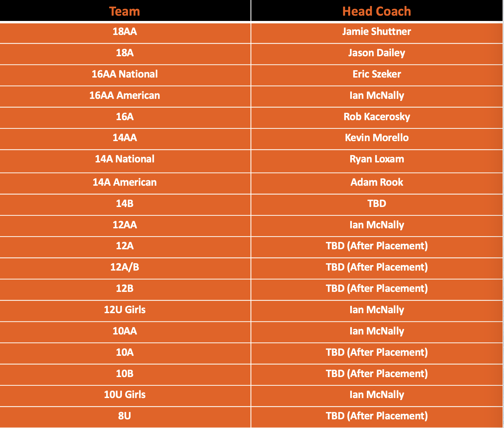
Task: Click the Ryan Loxam cell
Action: 377,159
